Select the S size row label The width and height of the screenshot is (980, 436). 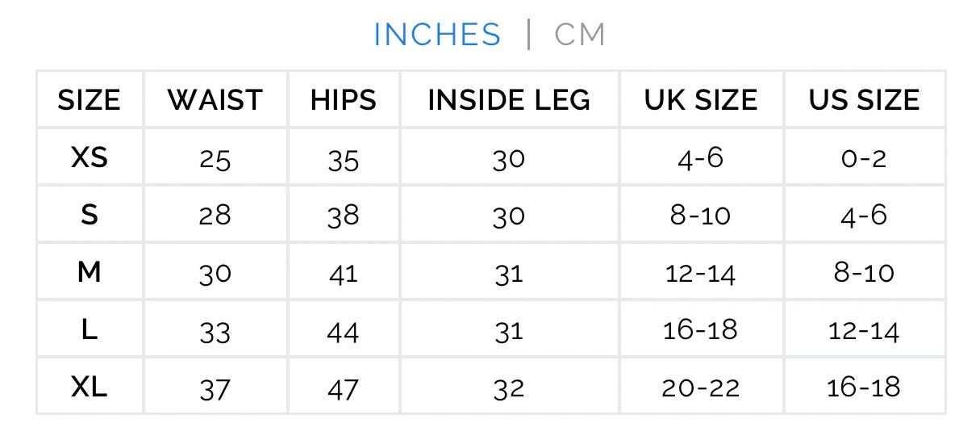tap(90, 216)
